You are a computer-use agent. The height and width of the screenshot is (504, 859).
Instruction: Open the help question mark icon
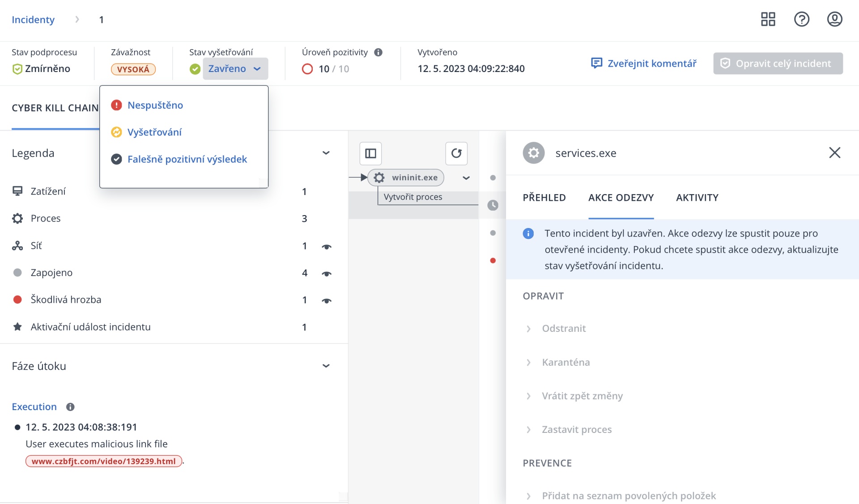802,19
